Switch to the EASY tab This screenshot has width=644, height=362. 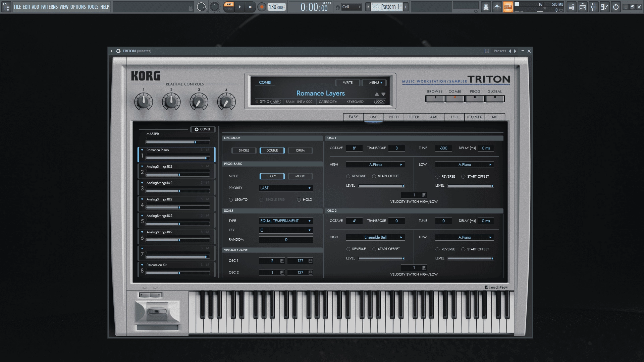[353, 117]
